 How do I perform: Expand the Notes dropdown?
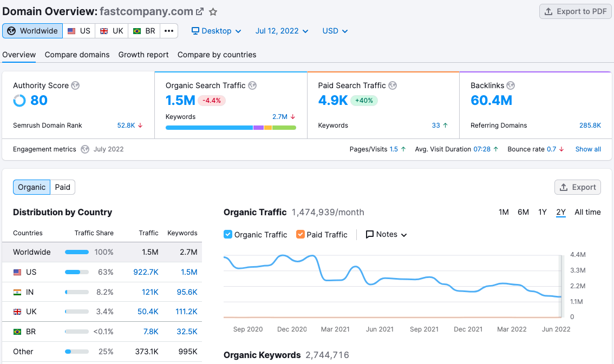tap(386, 235)
